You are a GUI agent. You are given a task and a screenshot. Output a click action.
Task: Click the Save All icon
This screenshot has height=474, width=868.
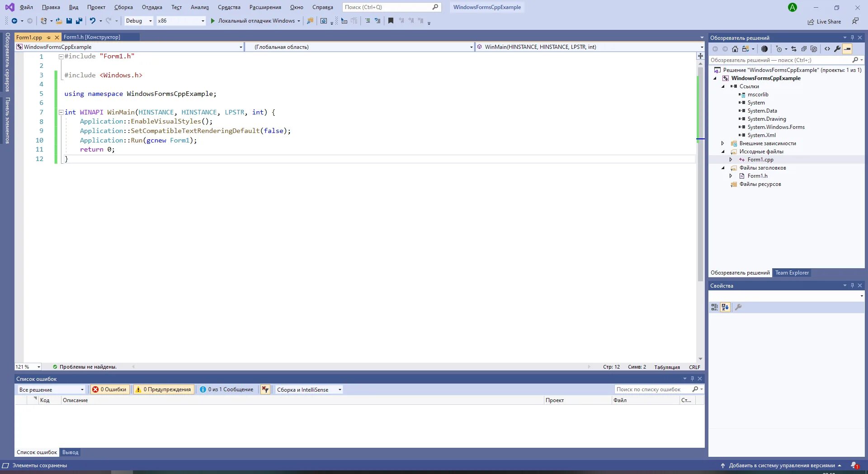coord(79,21)
